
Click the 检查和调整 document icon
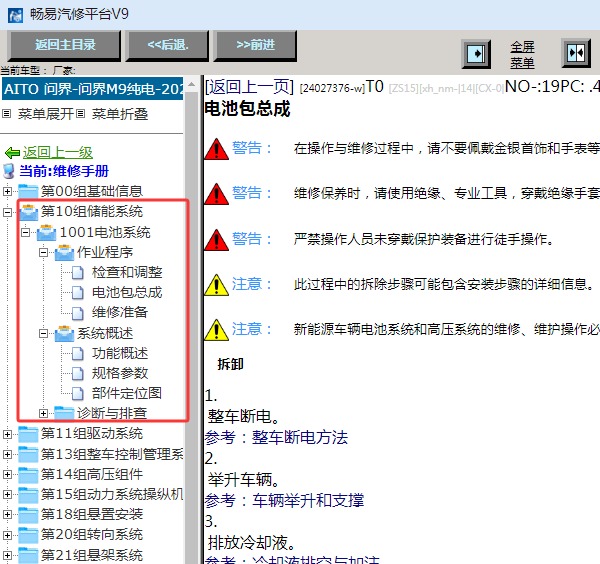78,273
